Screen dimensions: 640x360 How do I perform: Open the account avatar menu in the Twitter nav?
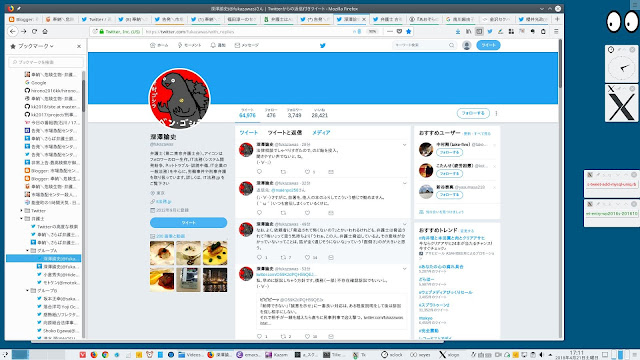[x=467, y=45]
